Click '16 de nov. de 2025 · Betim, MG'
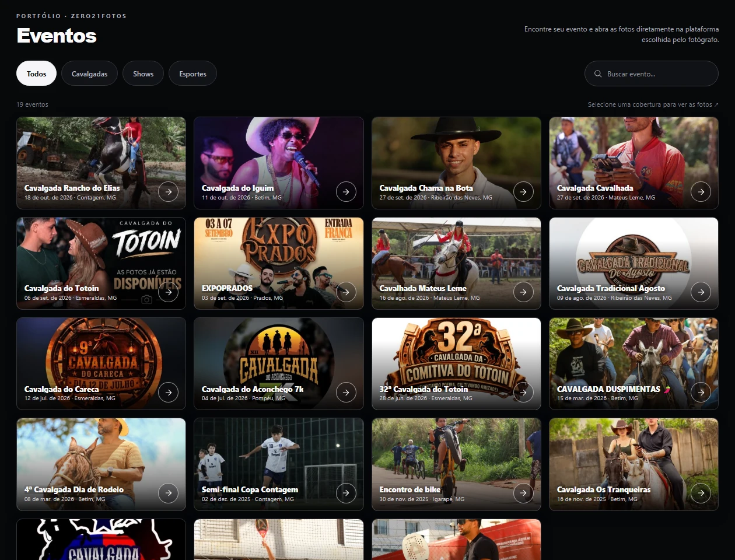The image size is (735, 560). pos(597,499)
